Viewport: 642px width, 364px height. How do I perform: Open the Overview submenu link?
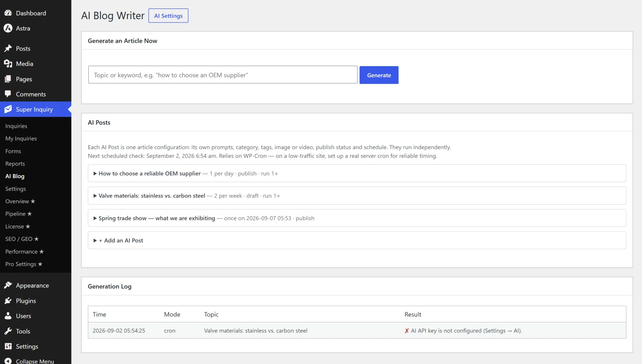pyautogui.click(x=20, y=201)
